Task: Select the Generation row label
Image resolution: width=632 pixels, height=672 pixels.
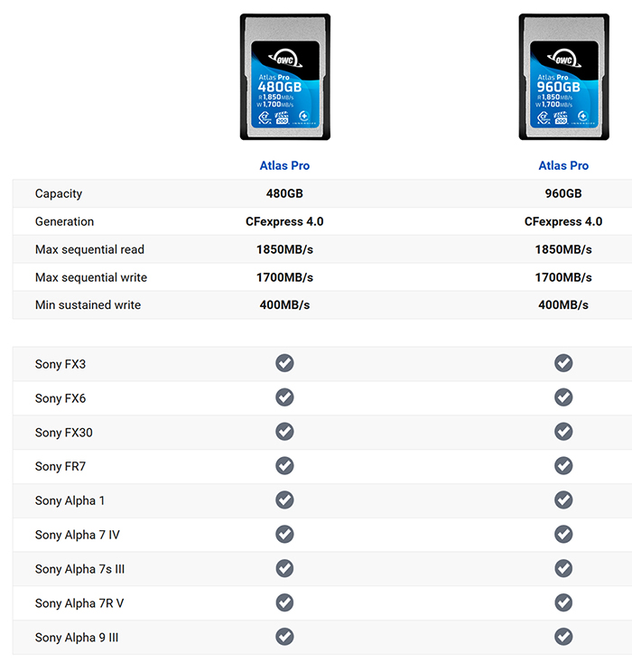Action: click(x=64, y=221)
